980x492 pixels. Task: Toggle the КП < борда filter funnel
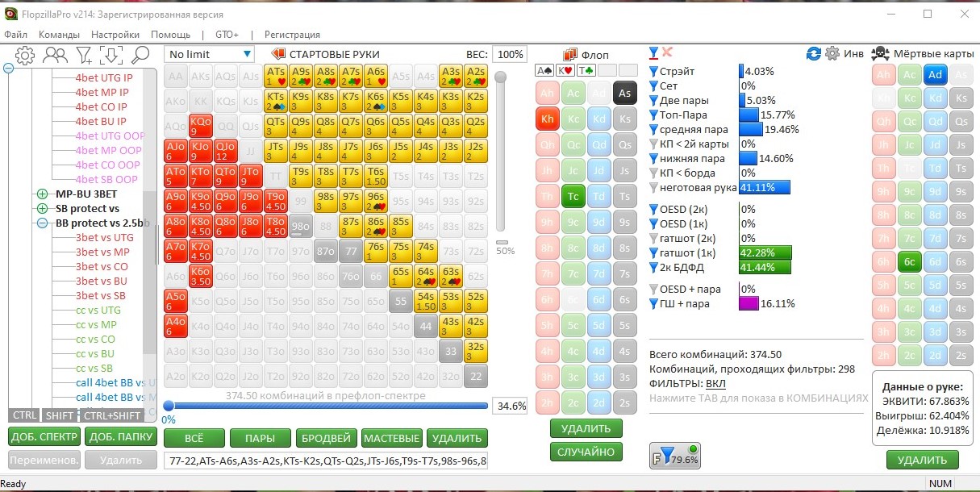654,173
